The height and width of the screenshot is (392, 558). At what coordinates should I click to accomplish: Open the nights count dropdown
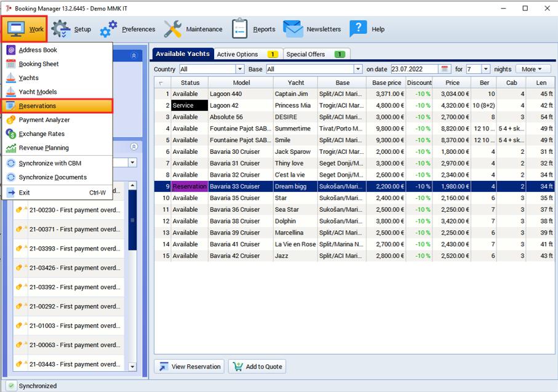(486, 69)
